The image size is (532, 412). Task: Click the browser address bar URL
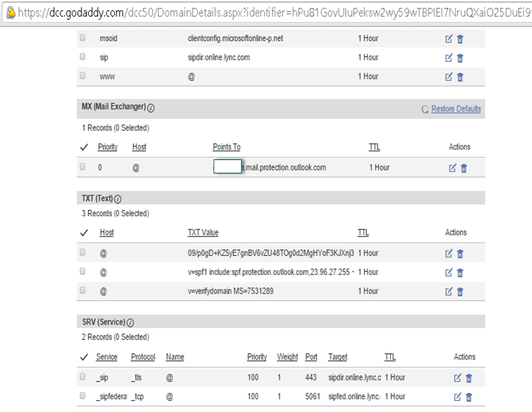tap(274, 13)
